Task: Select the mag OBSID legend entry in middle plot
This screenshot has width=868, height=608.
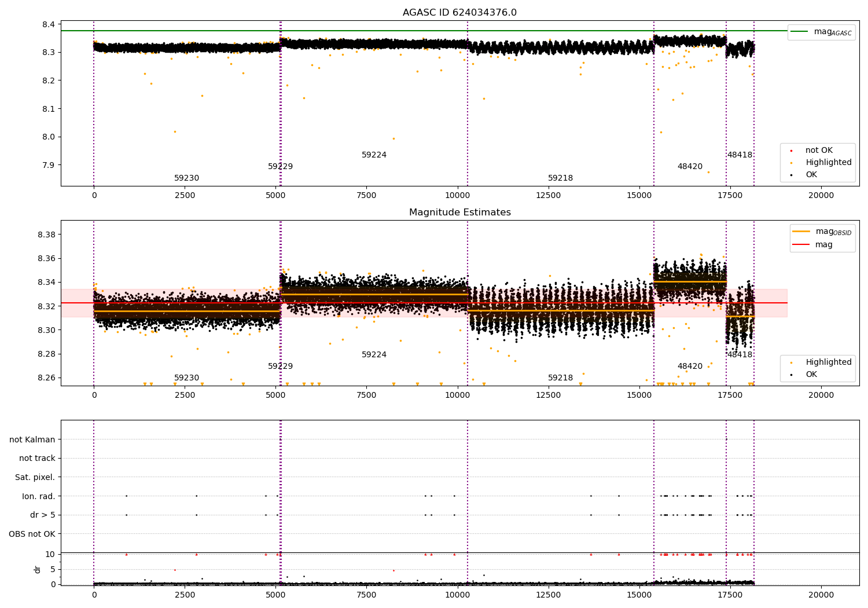Action: pyautogui.click(x=822, y=232)
